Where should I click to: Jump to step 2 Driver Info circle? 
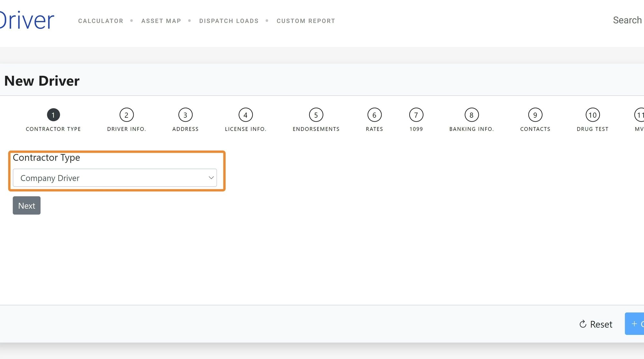(x=127, y=115)
